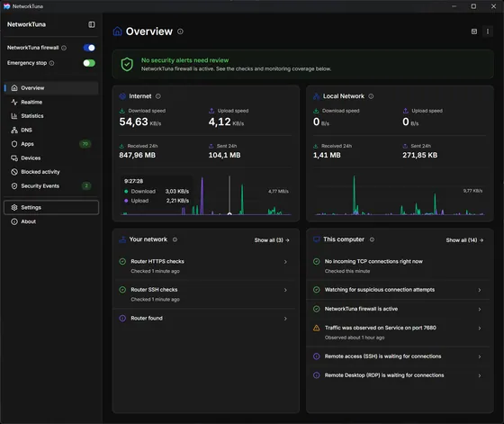The height and width of the screenshot is (424, 504).
Task: Open the Devices page
Action: [51, 158]
